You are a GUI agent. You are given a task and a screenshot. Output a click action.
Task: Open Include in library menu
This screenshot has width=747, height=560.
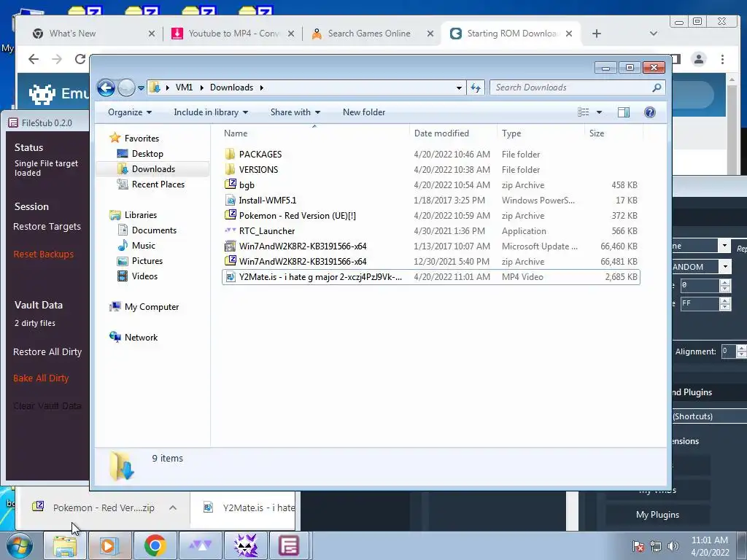(x=211, y=112)
